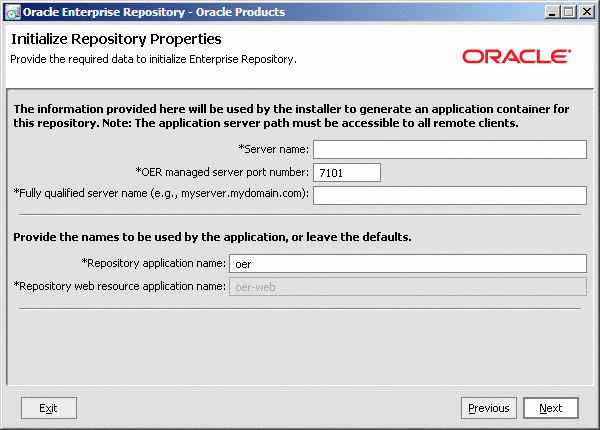Click the 'Initialize Repository Properties' heading
The width and height of the screenshot is (600, 430).
tap(116, 39)
